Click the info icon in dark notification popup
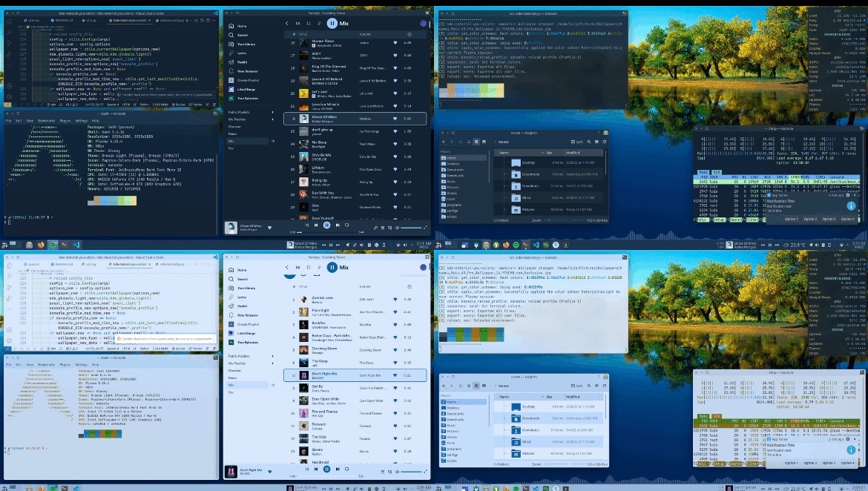Image resolution: width=868 pixels, height=491 pixels. pyautogui.click(x=851, y=206)
